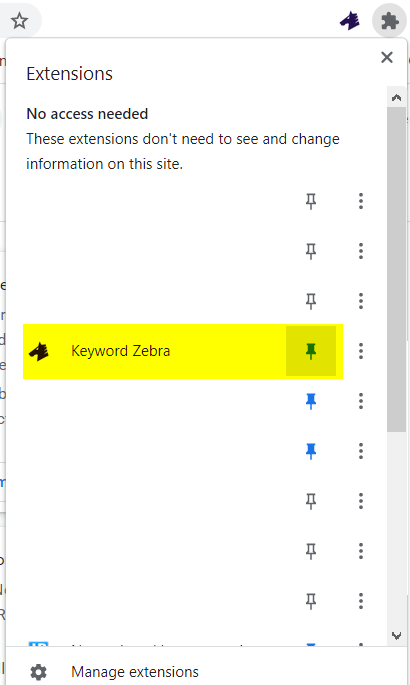Open more actions for the first extension

361,201
